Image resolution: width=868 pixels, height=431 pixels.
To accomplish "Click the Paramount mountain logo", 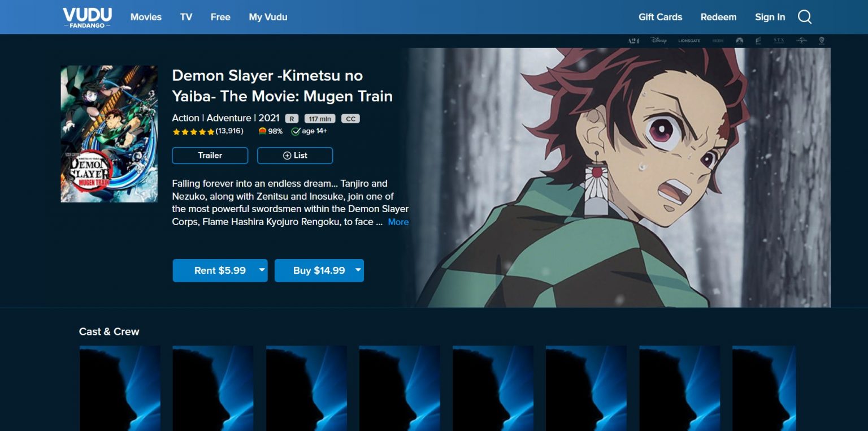I will pos(739,41).
